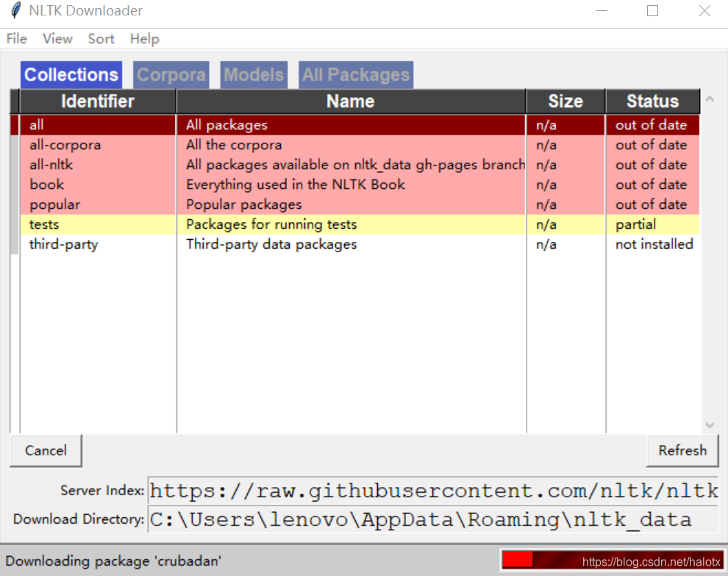Click 'Downloading package crubadan' status text
The width and height of the screenshot is (728, 576).
(x=113, y=561)
